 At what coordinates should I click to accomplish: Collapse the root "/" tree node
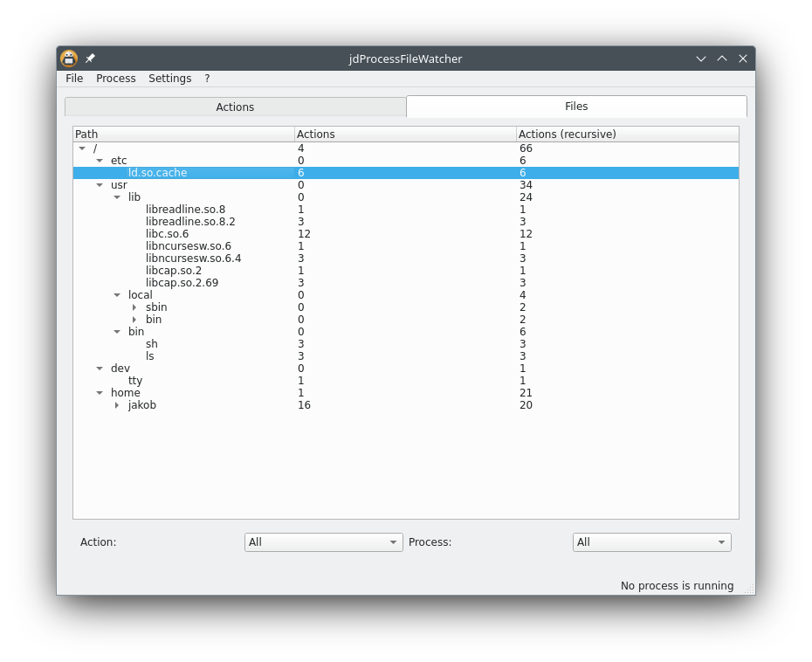click(82, 148)
